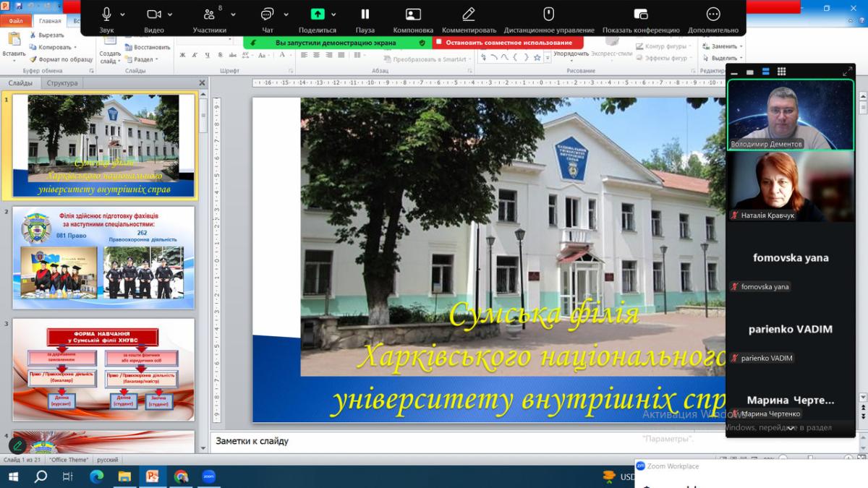Align text right in Абзац group
The height and width of the screenshot is (488, 868).
coord(328,55)
